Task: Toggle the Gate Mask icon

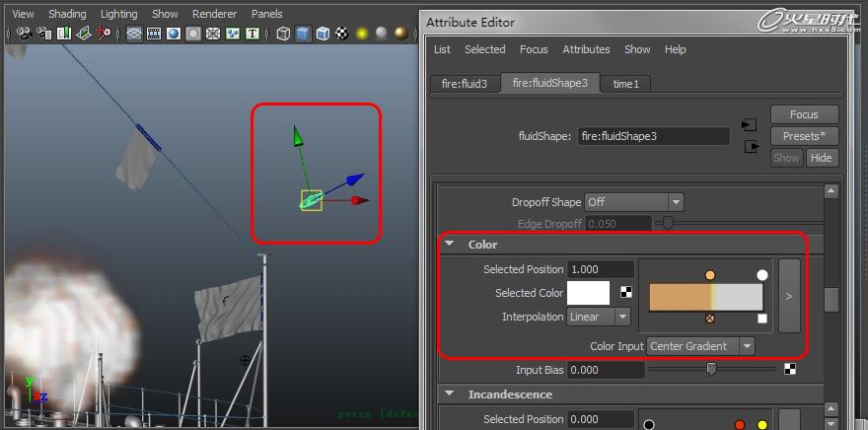Action: click(193, 34)
